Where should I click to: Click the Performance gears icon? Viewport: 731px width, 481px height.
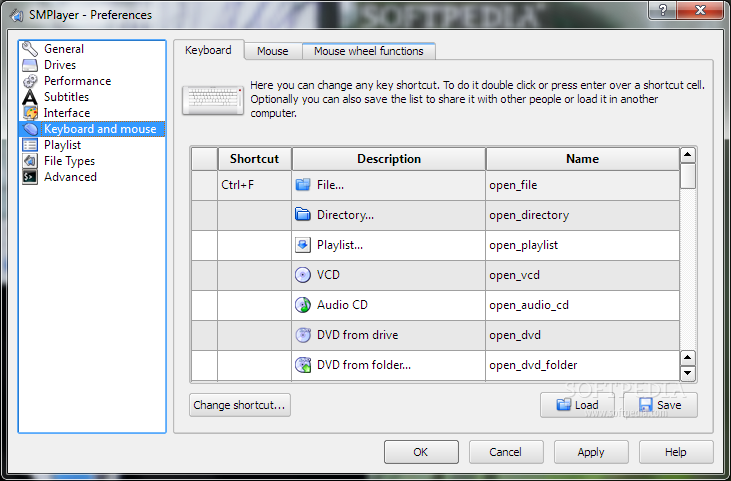point(30,81)
